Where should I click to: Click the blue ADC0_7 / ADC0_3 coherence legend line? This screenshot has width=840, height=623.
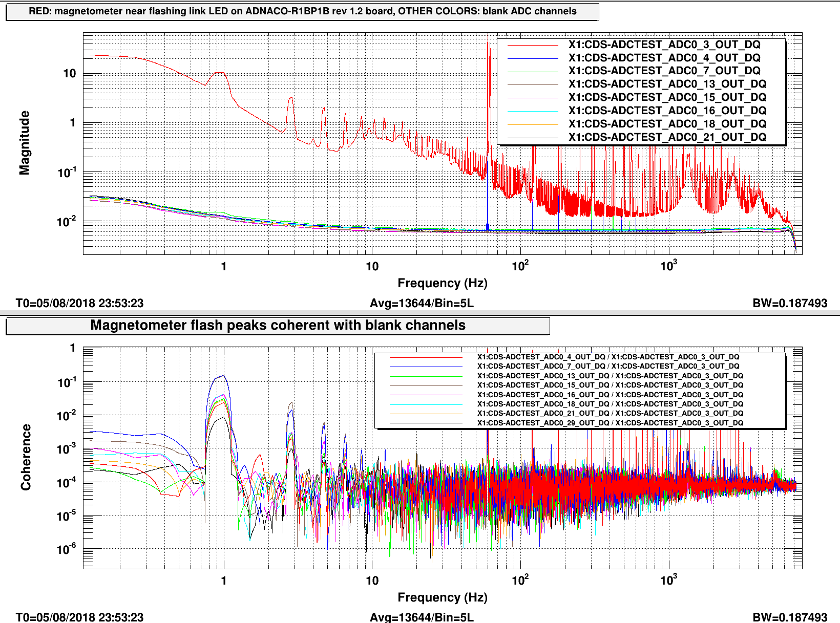(x=426, y=367)
